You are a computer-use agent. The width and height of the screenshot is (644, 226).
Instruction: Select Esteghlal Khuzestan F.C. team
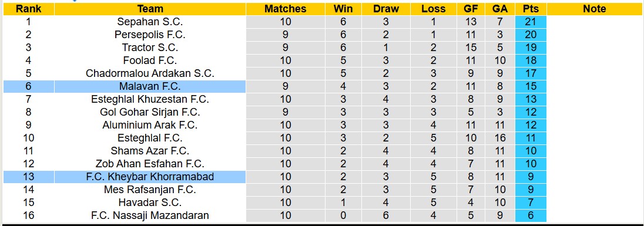150,99
